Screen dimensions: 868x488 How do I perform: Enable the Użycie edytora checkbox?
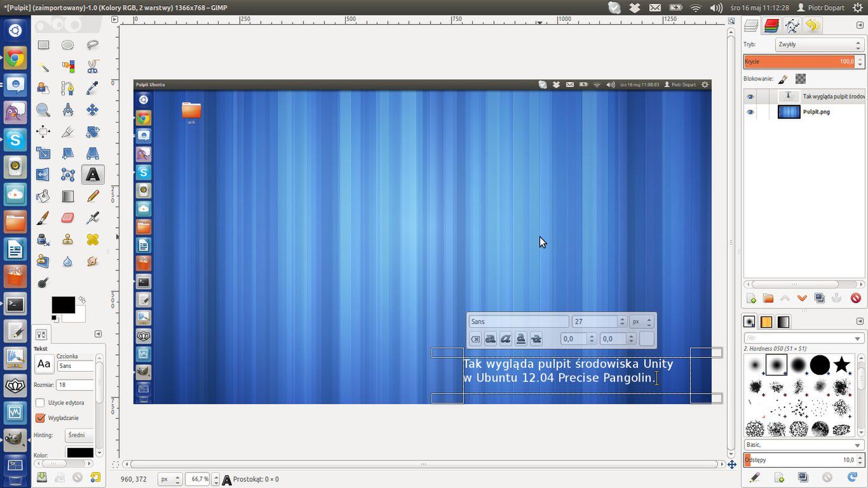coord(40,403)
